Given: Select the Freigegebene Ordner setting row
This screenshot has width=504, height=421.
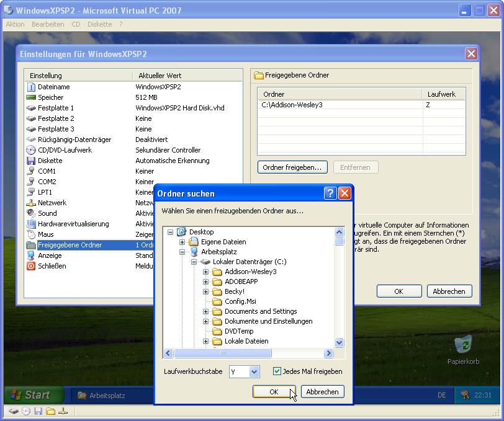Looking at the screenshot, I should point(90,245).
